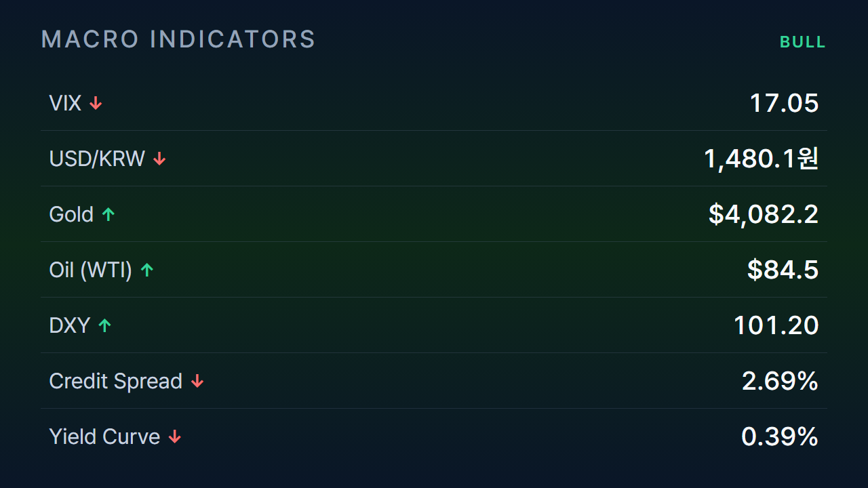Click the green up arrow beside DXY

tap(104, 325)
